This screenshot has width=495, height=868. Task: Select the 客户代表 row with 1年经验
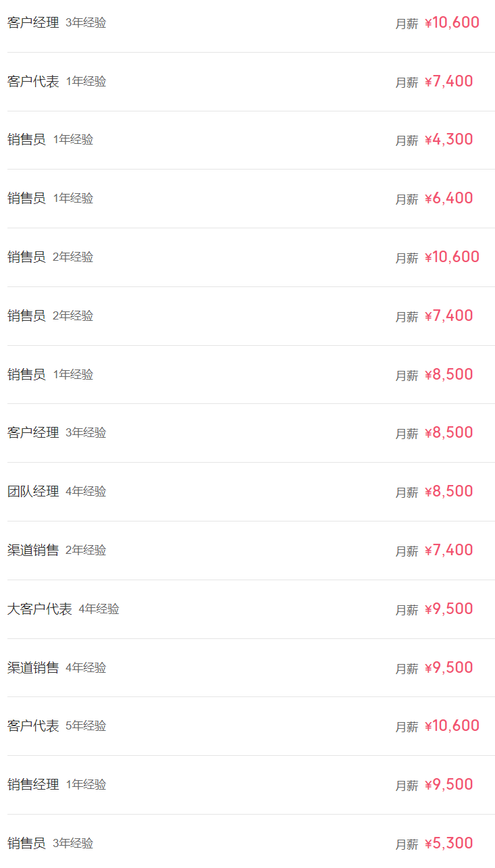tap(33, 82)
